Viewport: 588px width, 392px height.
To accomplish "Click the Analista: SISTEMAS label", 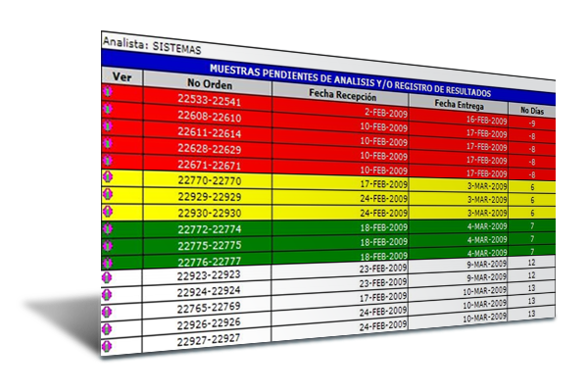I will (x=152, y=46).
